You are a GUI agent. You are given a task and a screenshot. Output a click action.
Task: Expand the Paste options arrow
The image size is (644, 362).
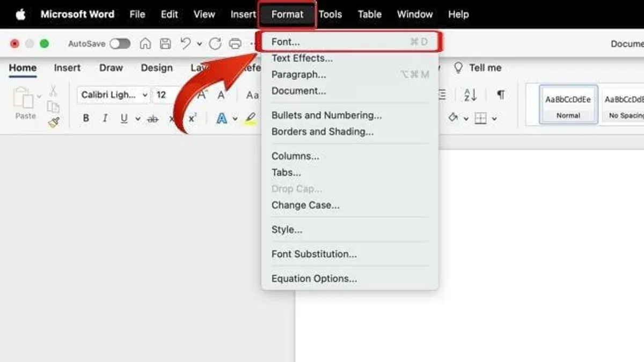(x=39, y=97)
